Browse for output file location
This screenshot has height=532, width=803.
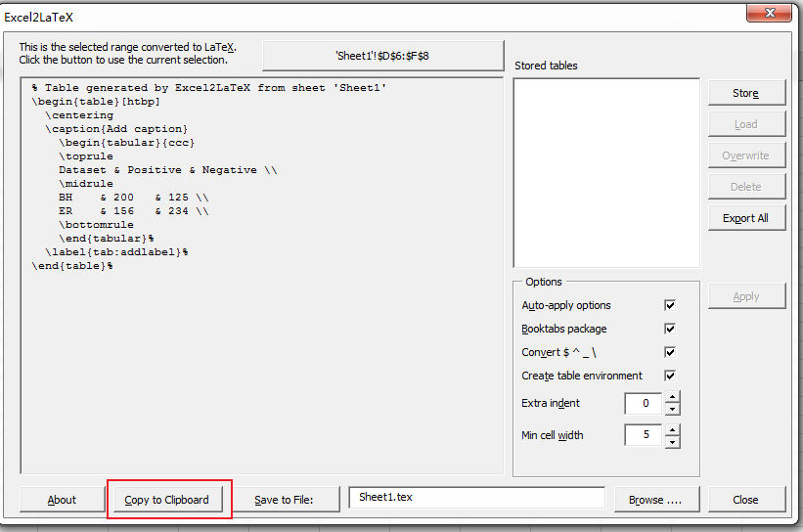[656, 500]
